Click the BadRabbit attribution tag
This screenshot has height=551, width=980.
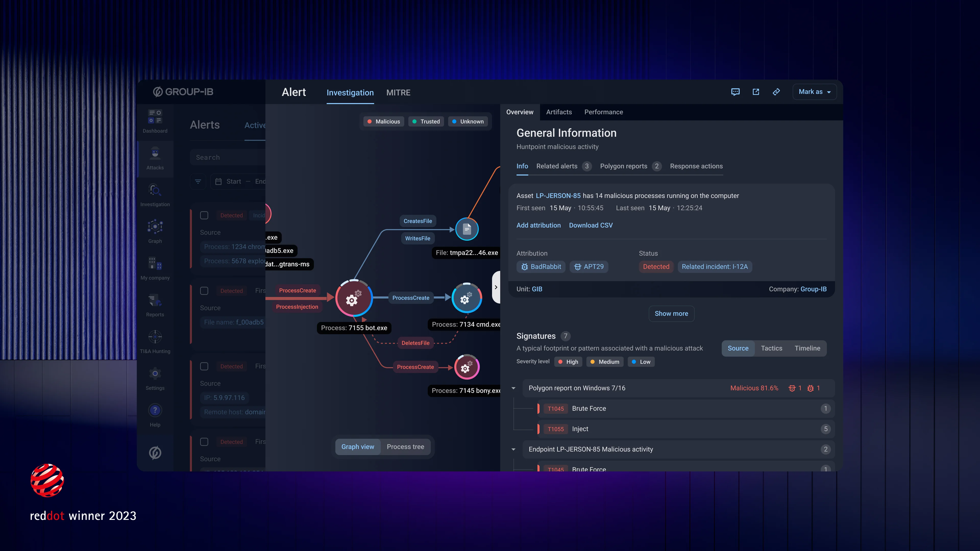541,267
